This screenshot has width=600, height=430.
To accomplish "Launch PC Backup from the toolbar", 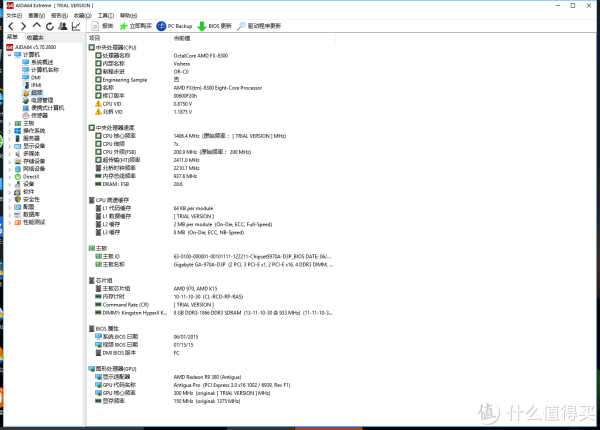I will click(174, 26).
